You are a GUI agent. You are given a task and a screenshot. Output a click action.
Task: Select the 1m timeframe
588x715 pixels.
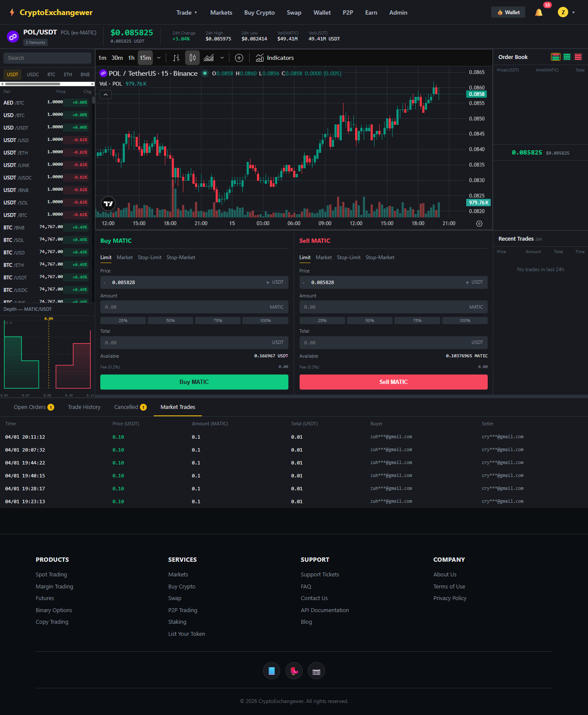(x=102, y=58)
